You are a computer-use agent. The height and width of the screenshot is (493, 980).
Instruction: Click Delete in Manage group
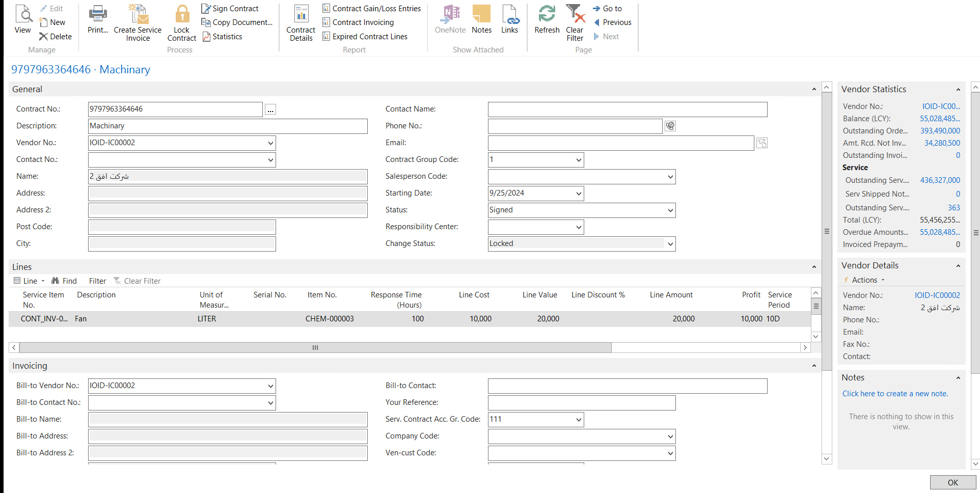pyautogui.click(x=56, y=37)
